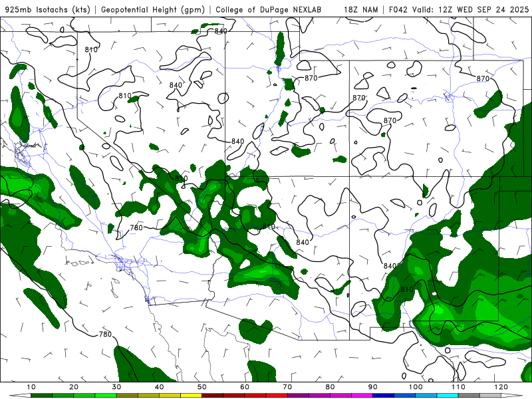The width and height of the screenshot is (532, 399).
Task: Click the 20 value on the color scale
Action: 74,387
